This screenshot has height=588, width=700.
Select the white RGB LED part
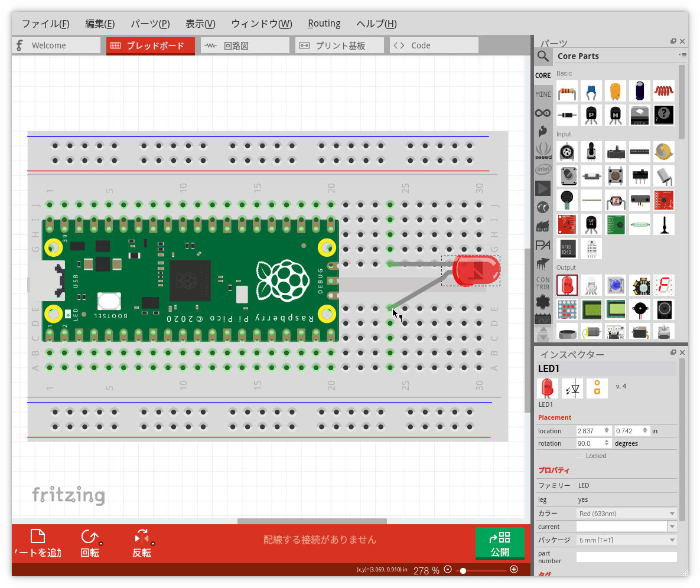click(591, 286)
